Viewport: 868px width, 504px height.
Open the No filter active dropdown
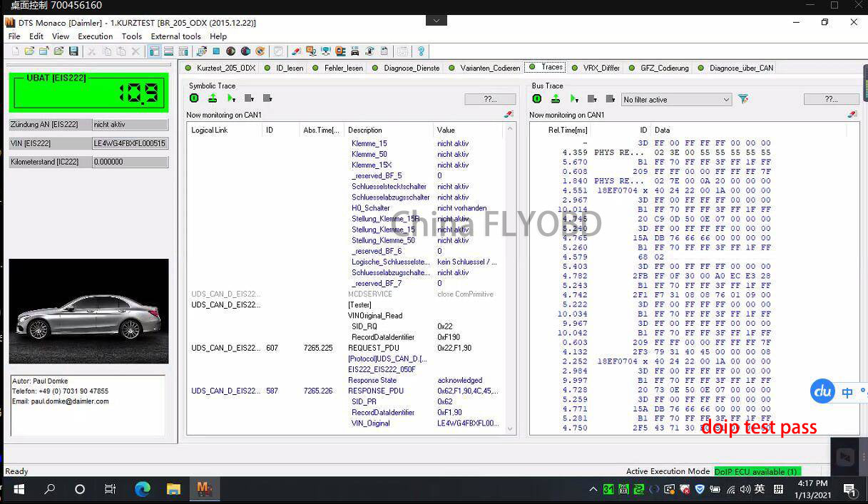[676, 99]
